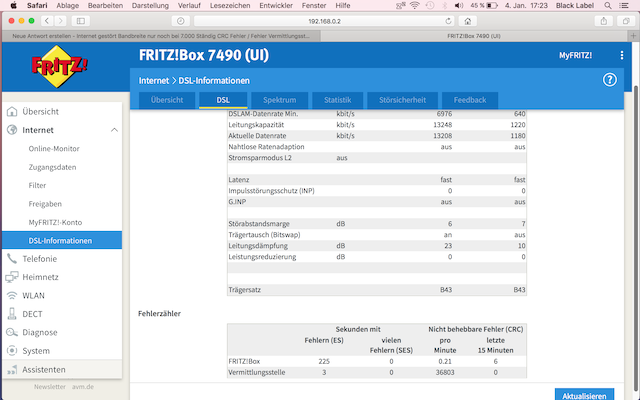Select Online-Monitor in the Internet submenu
640x400 pixels.
coord(53,148)
